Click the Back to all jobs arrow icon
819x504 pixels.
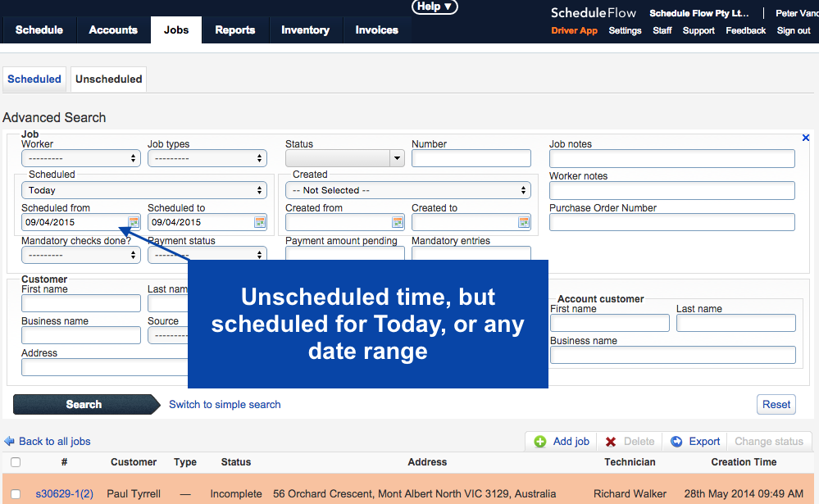9,442
